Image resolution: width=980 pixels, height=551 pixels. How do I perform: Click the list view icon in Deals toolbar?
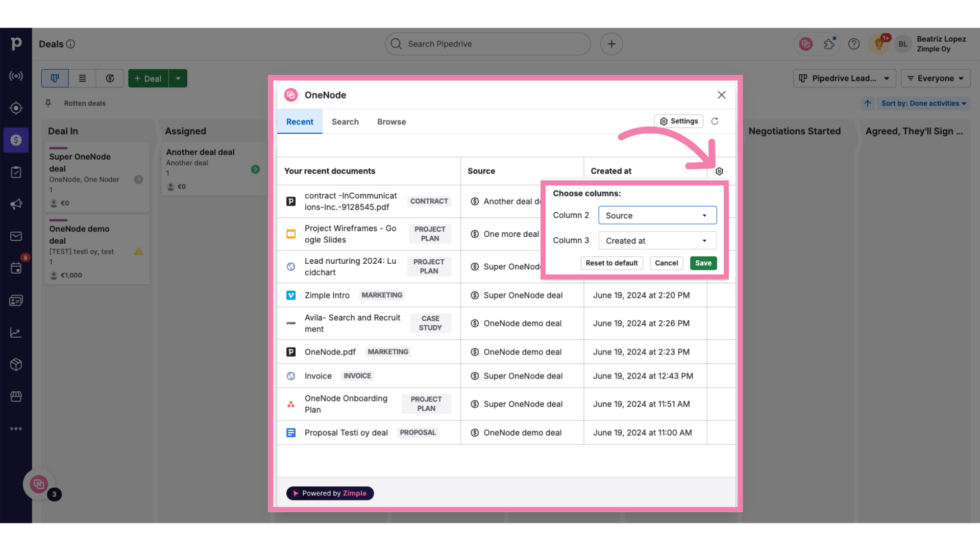82,78
